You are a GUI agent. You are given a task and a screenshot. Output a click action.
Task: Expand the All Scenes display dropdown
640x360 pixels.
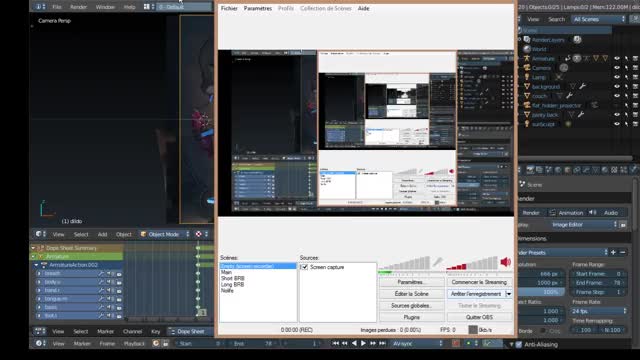[598, 19]
